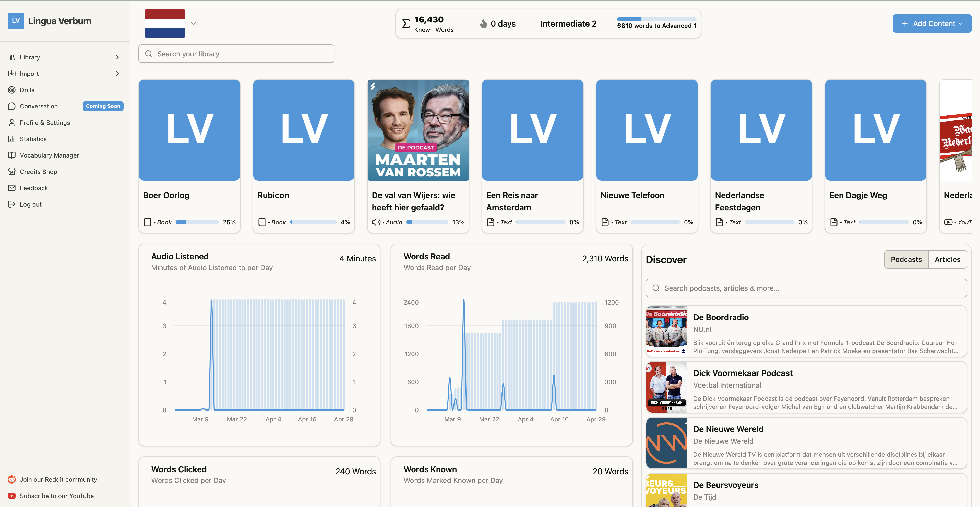Image resolution: width=980 pixels, height=507 pixels.
Task: Open De Beursvoyeurs podcast entry
Action: 806,490
